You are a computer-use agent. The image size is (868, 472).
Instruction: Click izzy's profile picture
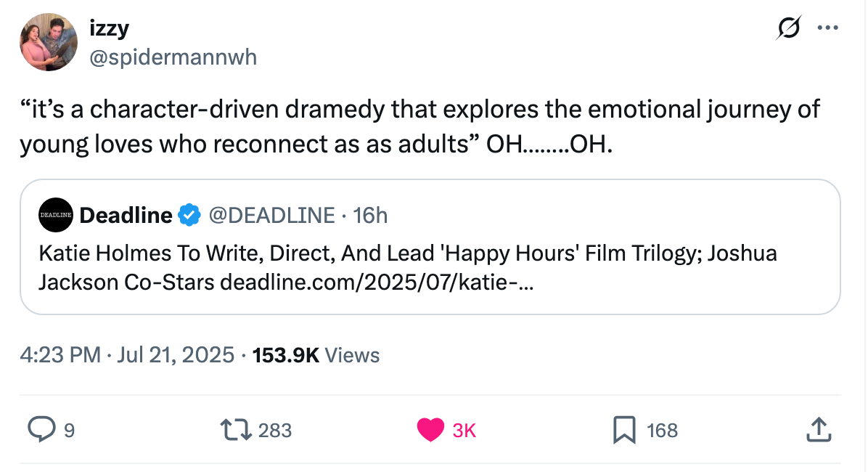coord(48,42)
